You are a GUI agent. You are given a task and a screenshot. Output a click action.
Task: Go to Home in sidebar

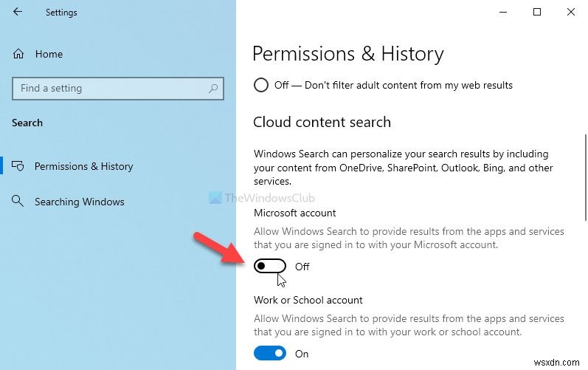49,54
